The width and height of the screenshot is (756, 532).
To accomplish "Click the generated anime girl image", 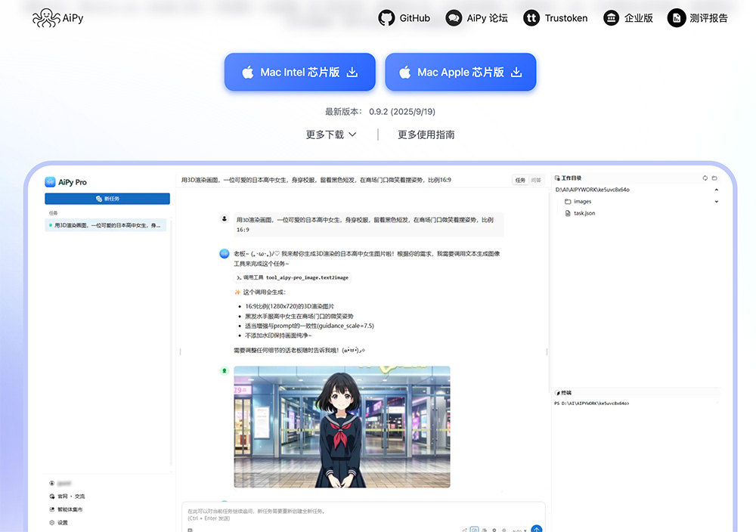I will click(342, 426).
